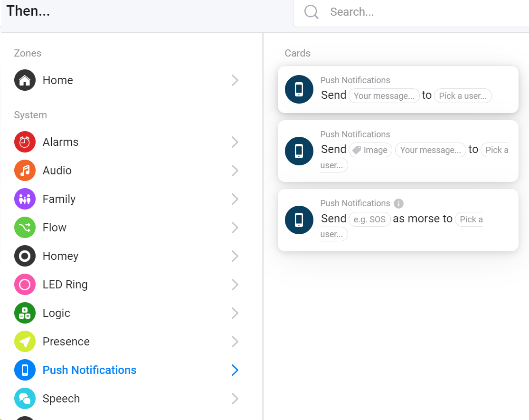
Task: Select Push Notifications in the sidebar
Action: [89, 370]
